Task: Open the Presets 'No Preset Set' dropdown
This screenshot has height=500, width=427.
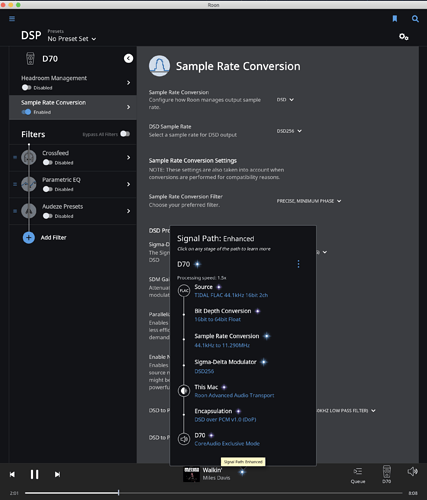Action: pos(72,39)
